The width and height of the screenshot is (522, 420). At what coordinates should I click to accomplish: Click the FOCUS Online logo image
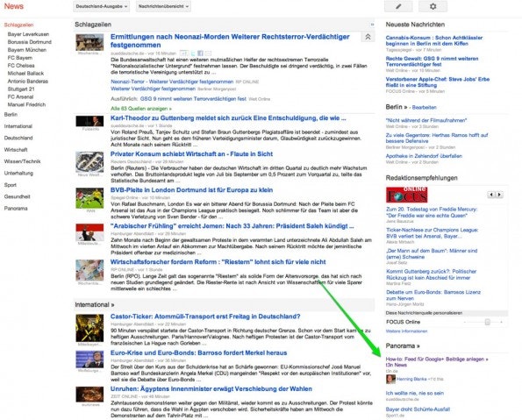coord(407,195)
